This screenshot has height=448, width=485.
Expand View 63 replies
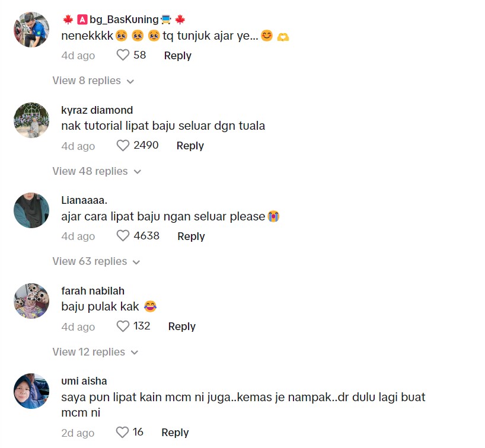pos(96,261)
